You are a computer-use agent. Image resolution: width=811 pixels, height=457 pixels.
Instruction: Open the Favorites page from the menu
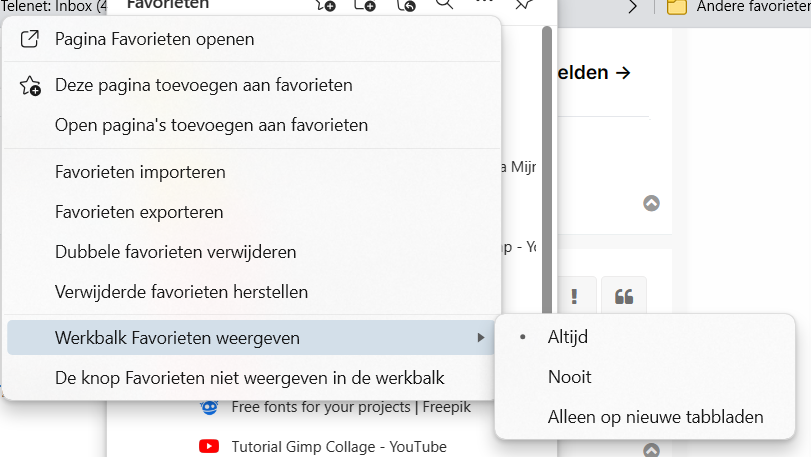click(x=252, y=39)
